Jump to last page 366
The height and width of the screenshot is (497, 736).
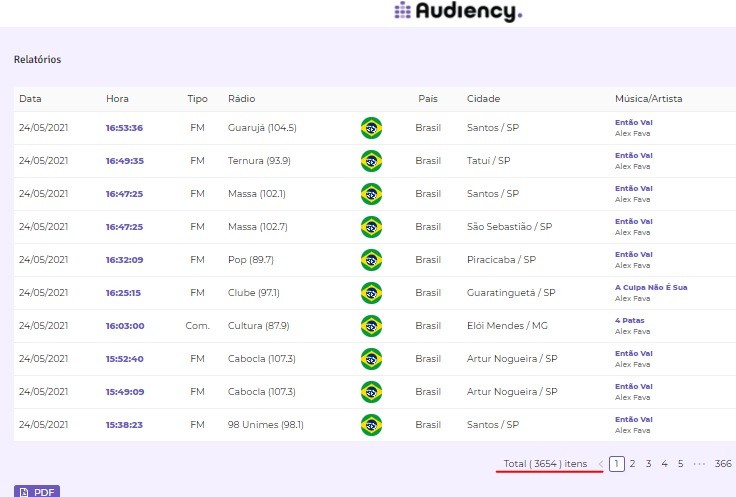click(723, 464)
